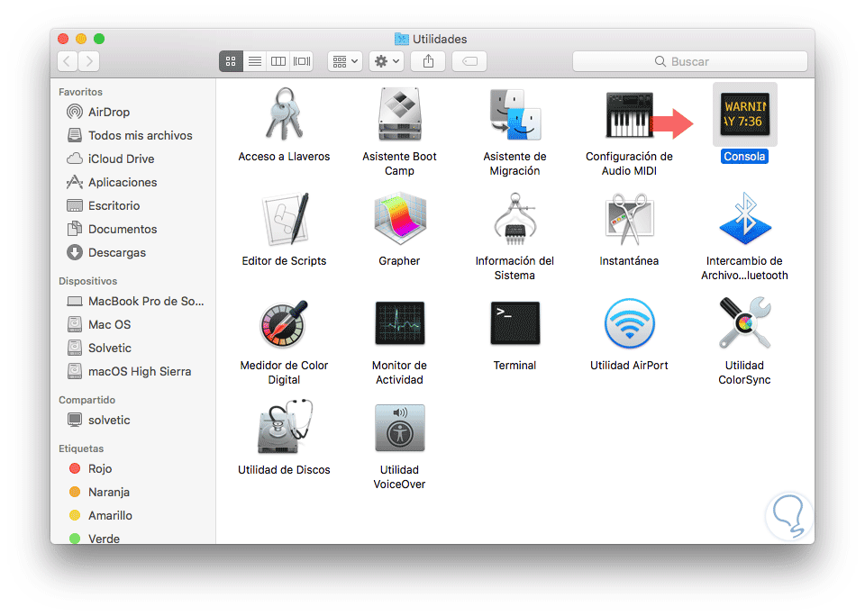Open Escritorio in the sidebar
The width and height of the screenshot is (865, 616).
click(132, 205)
